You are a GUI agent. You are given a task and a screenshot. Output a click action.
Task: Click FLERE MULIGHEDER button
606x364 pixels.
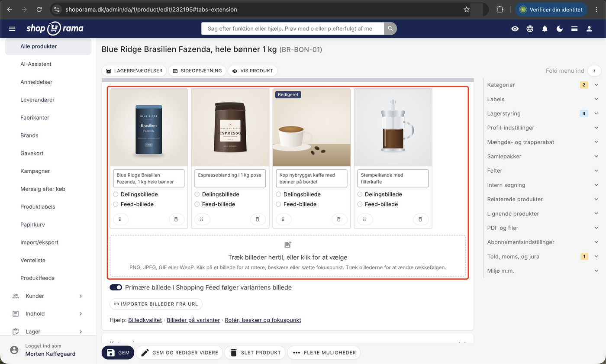pyautogui.click(x=324, y=353)
